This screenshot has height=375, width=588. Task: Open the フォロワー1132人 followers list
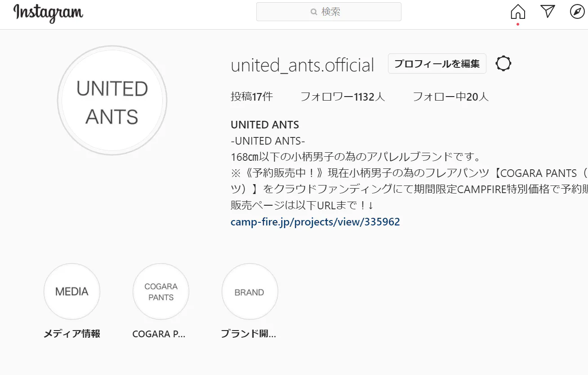point(343,97)
